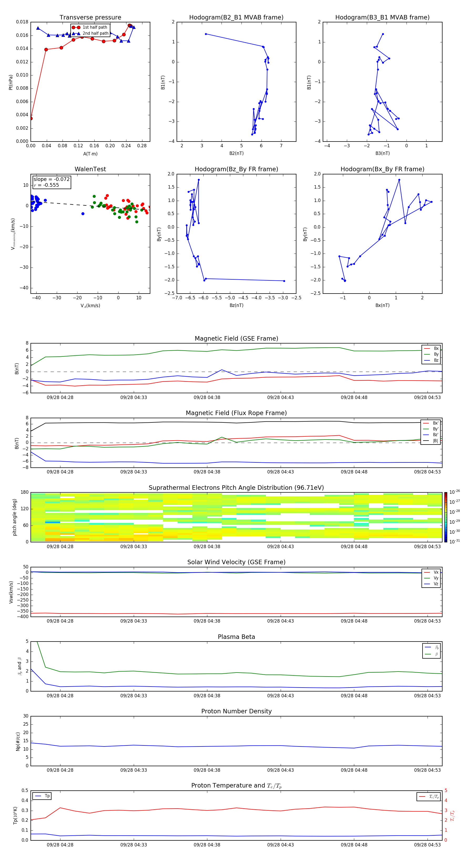The image size is (473, 868).
Task: Click the "|B|" flux rope legend entry
Action: pyautogui.click(x=431, y=441)
